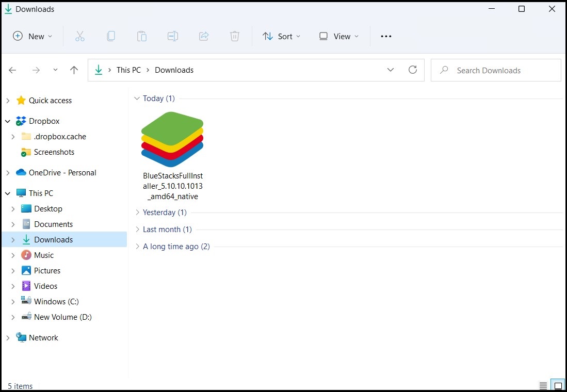
Task: Click the chevron after This PC in address bar
Action: point(148,70)
